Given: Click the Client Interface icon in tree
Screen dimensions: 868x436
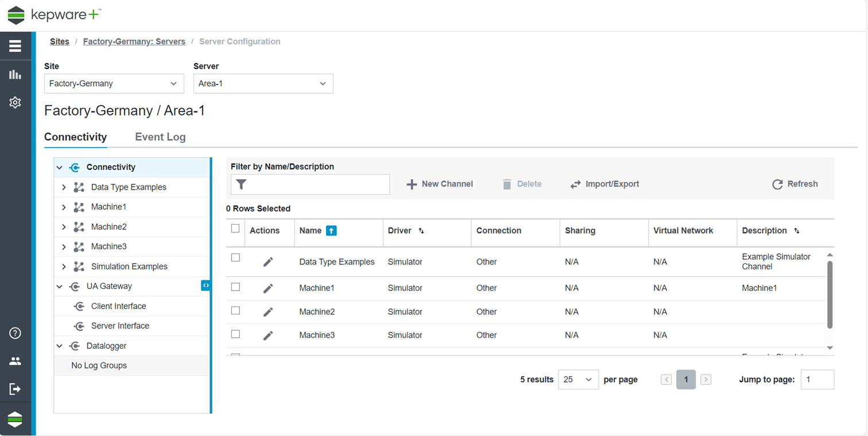Looking at the screenshot, I should pos(79,306).
